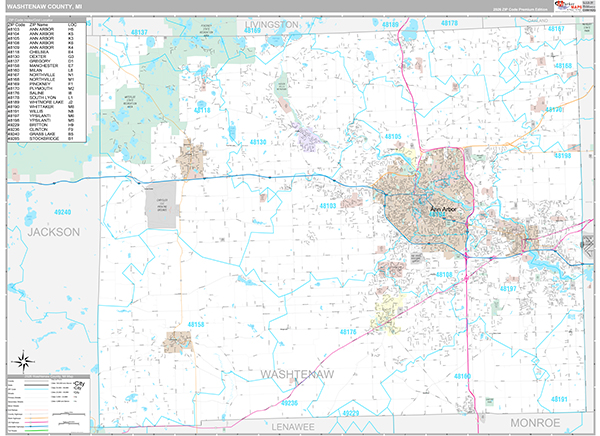Click the JACKSON county label
The image size is (600, 436).
click(53, 231)
